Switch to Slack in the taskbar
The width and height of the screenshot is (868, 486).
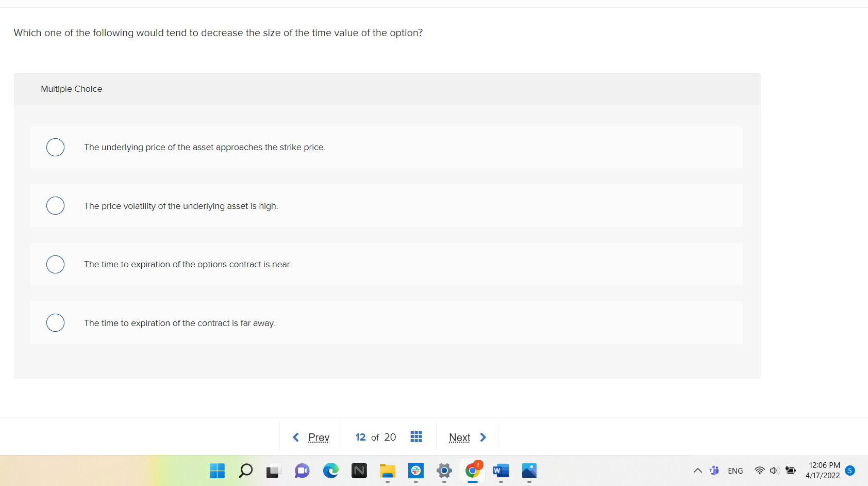(x=416, y=471)
